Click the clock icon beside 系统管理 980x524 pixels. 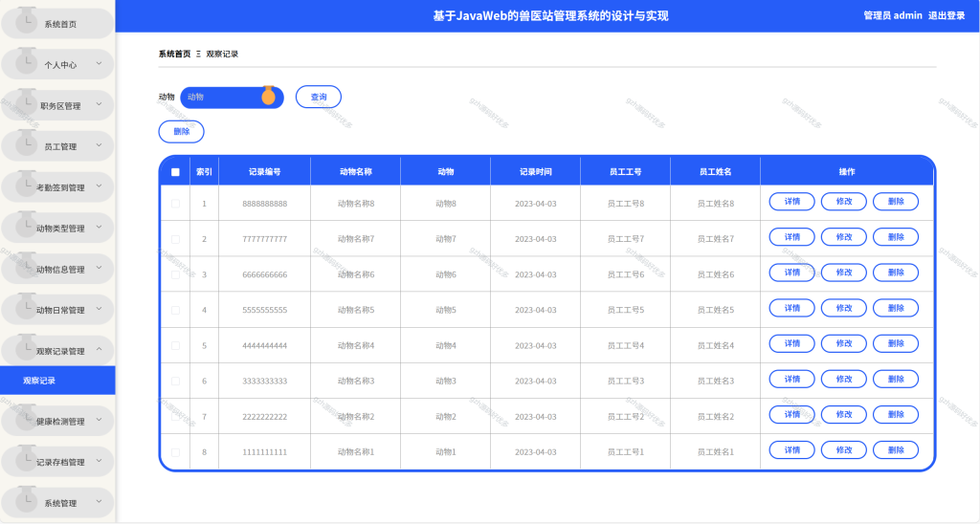[x=26, y=499]
